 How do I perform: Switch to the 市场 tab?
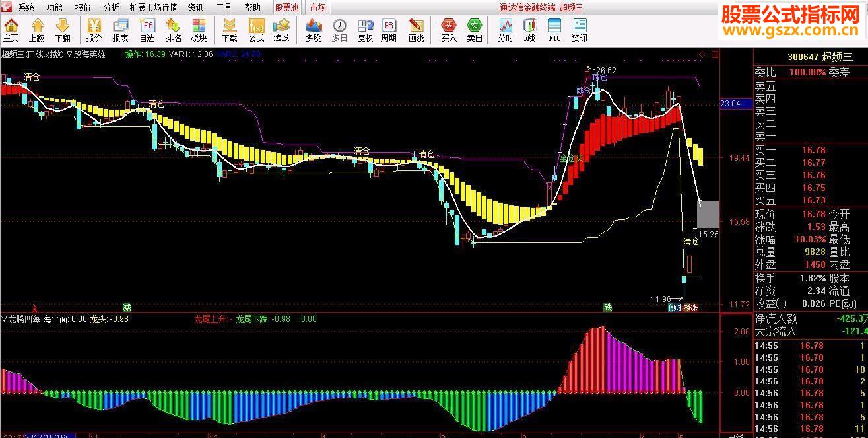coord(317,8)
